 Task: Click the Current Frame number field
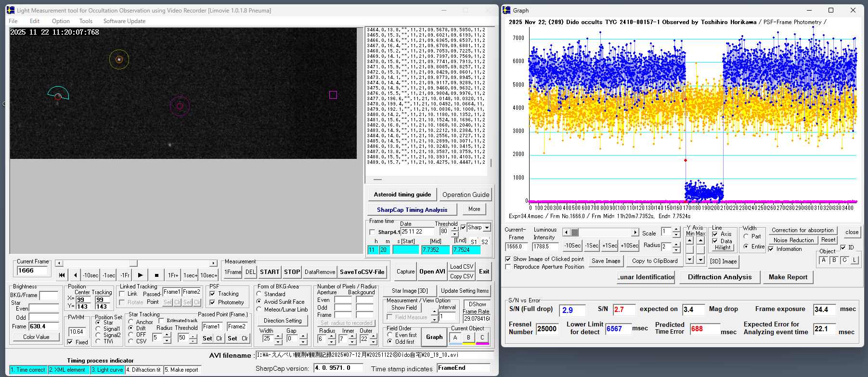tap(32, 271)
